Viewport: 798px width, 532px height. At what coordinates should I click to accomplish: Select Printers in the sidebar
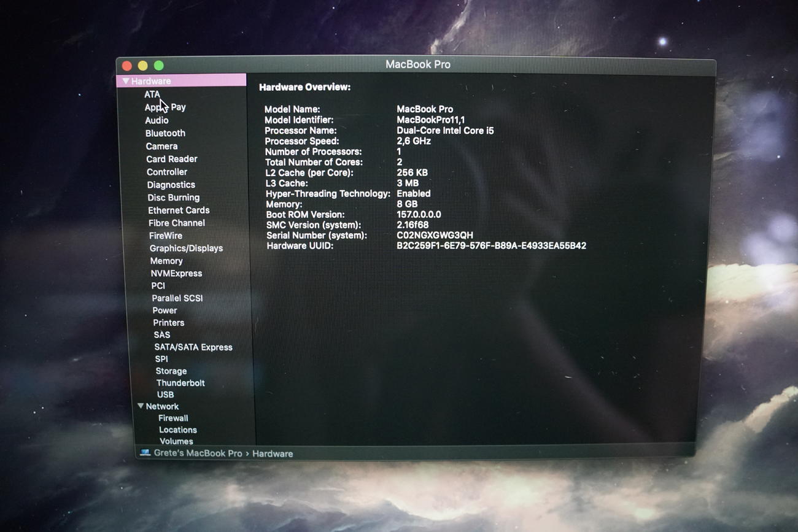169,322
